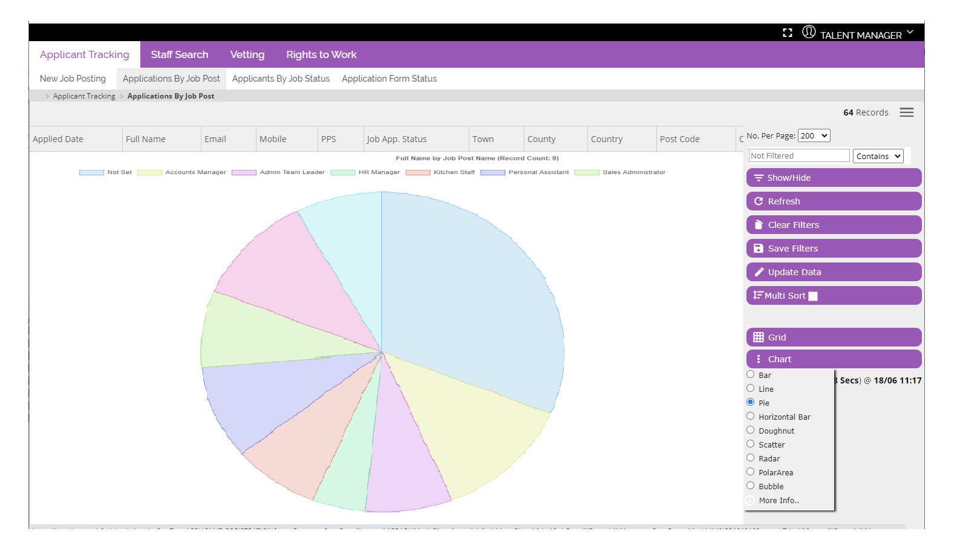963x560 pixels.
Task: Click the user profile avatar icon
Action: [x=809, y=32]
